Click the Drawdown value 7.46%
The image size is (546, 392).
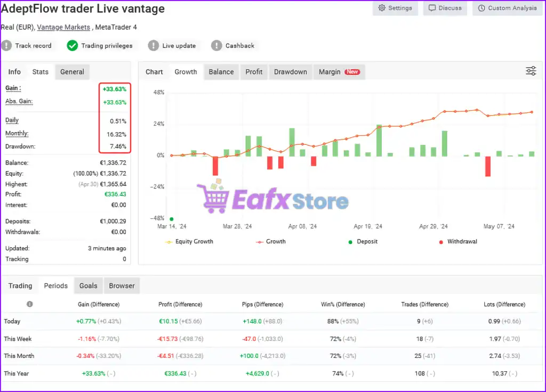[x=118, y=146]
